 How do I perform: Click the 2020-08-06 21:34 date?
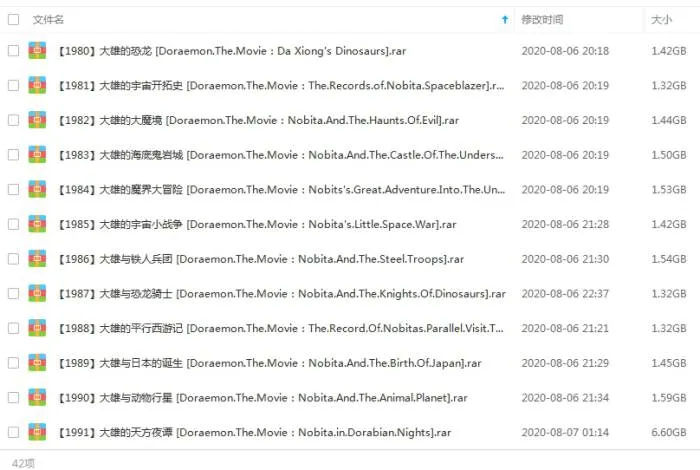coord(565,398)
